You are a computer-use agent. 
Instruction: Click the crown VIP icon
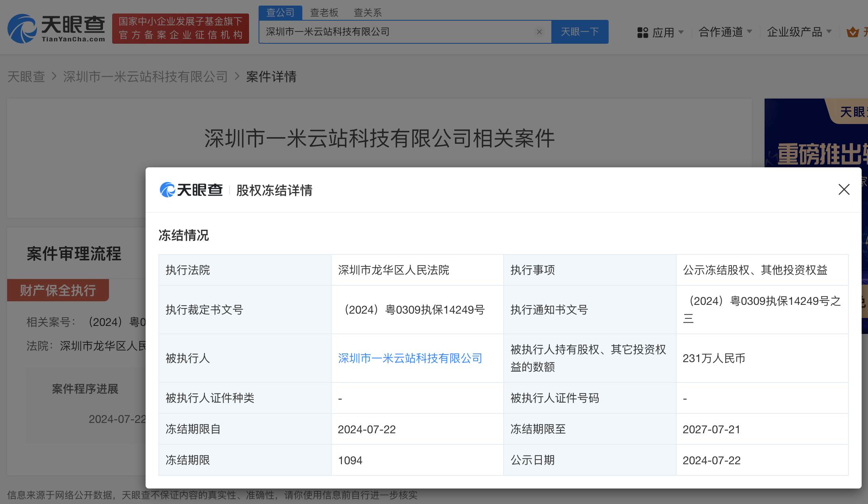click(852, 32)
